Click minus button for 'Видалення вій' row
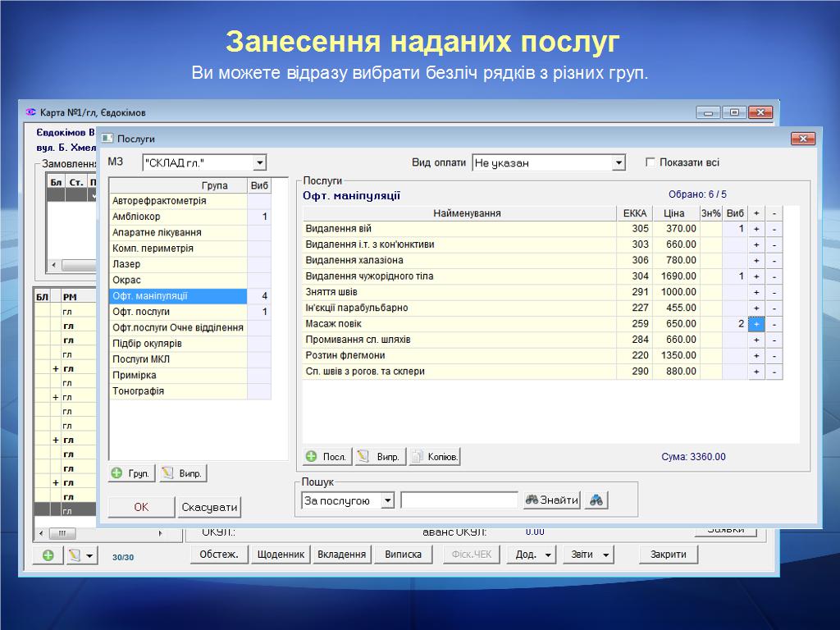 (x=774, y=229)
